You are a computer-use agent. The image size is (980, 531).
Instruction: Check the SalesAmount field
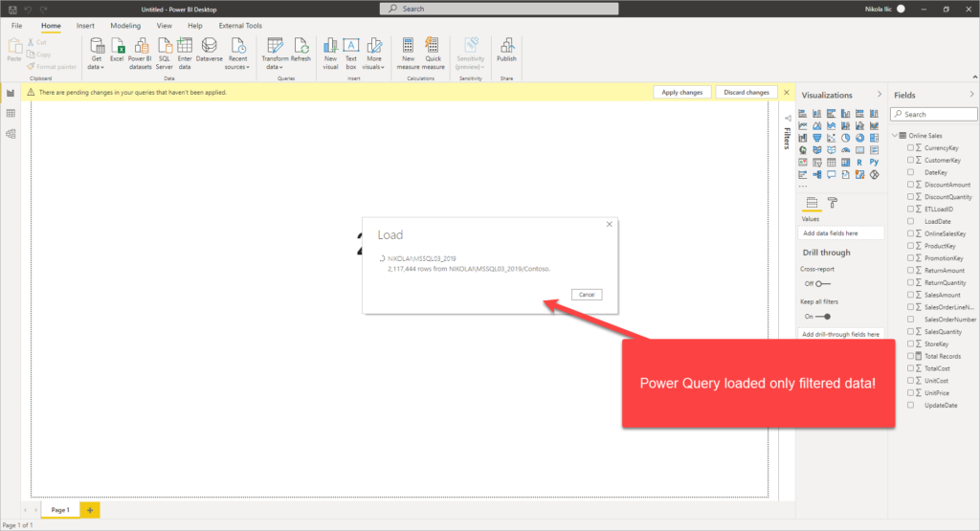pyautogui.click(x=911, y=295)
